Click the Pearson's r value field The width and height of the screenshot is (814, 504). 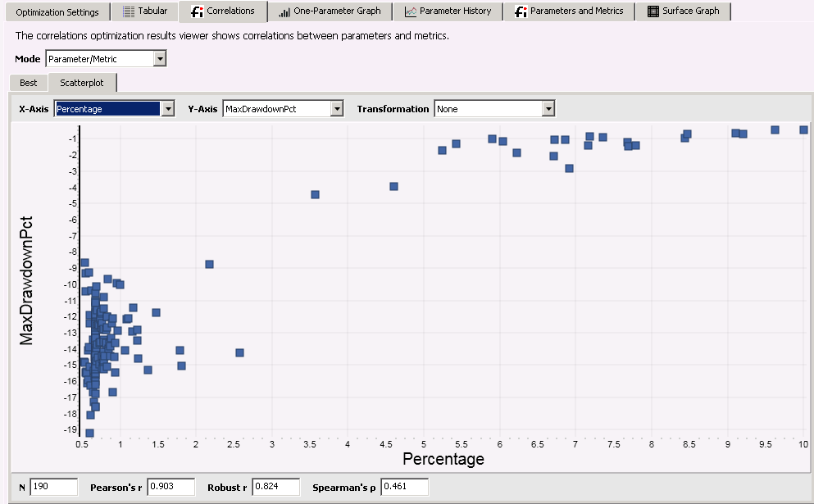point(171,487)
